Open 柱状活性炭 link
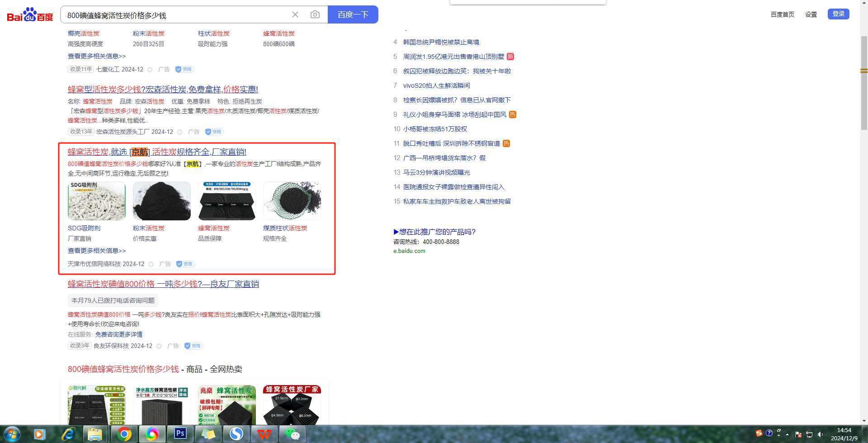Viewport: 868px width, 443px height. 214,33
